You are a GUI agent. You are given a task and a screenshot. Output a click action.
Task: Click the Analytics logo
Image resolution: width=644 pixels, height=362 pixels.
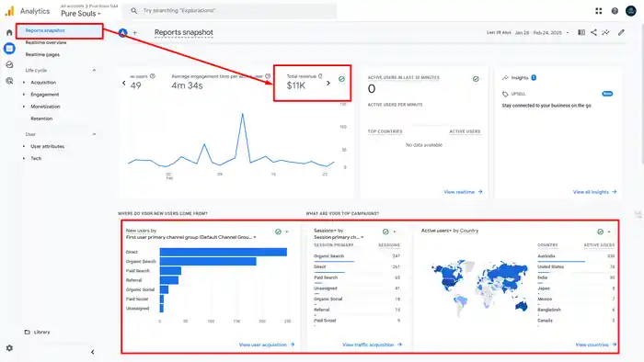(9, 11)
